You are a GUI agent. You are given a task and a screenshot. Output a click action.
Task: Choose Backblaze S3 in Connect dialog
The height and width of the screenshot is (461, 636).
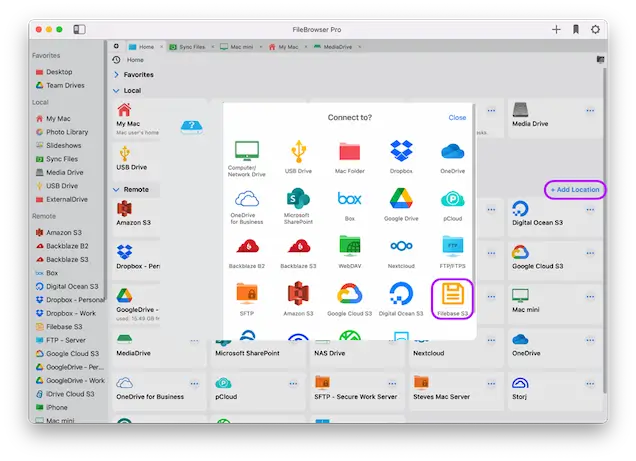[298, 253]
